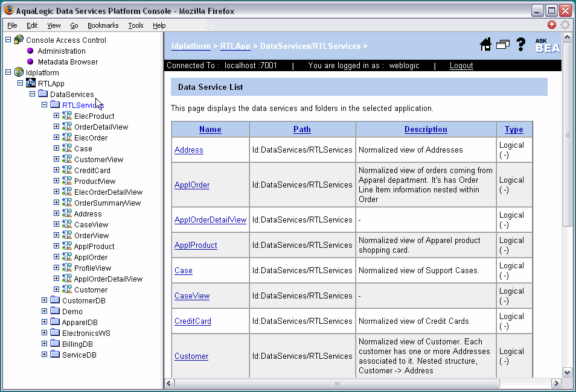Click the OrderDetailView data service icon
The width and height of the screenshot is (576, 392).
click(x=67, y=126)
